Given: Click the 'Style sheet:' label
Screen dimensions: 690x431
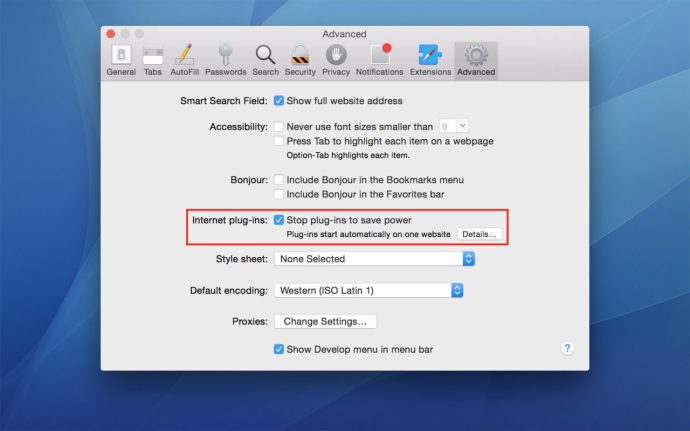Looking at the screenshot, I should (242, 259).
